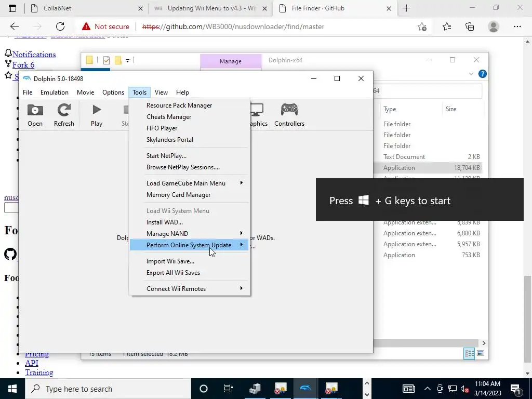This screenshot has height=399, width=532.
Task: Reload the GitHub page in the browser
Action: pyautogui.click(x=60, y=26)
